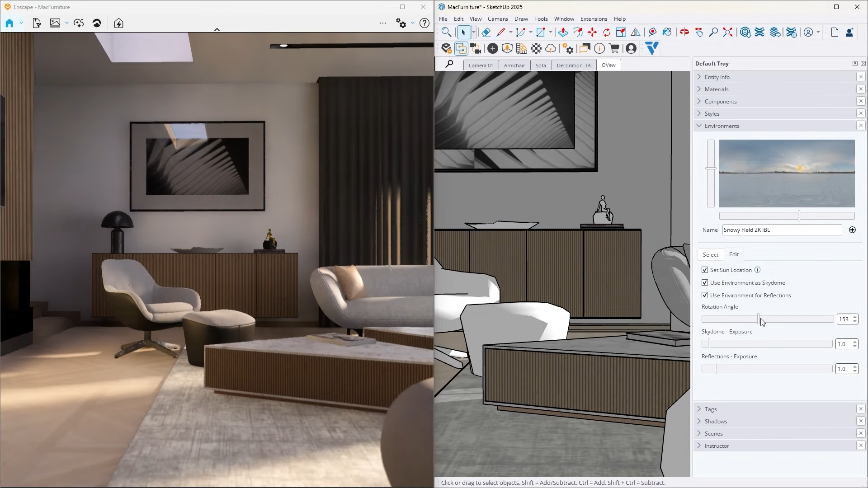Choose the Rotate tool

(x=607, y=32)
